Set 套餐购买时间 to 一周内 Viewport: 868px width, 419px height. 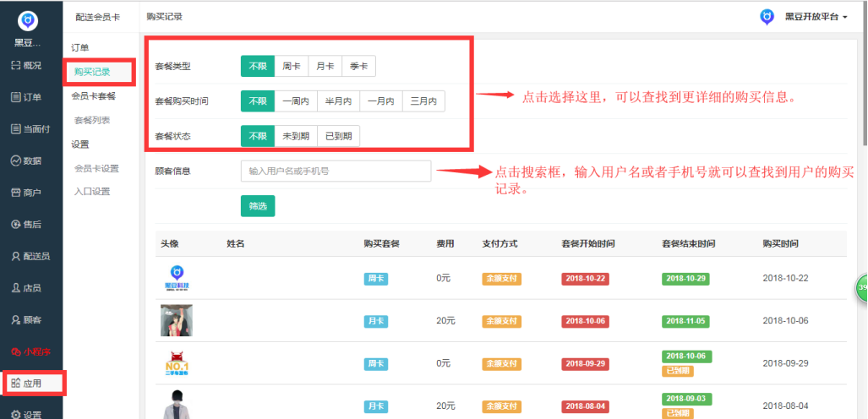(x=296, y=101)
